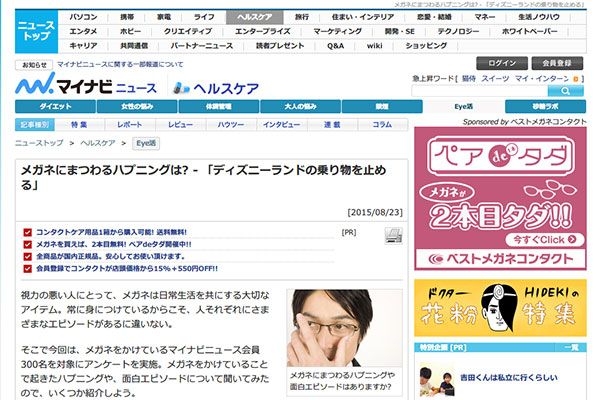Open 生活ノウハウ category
This screenshot has width=600, height=400.
tap(539, 17)
